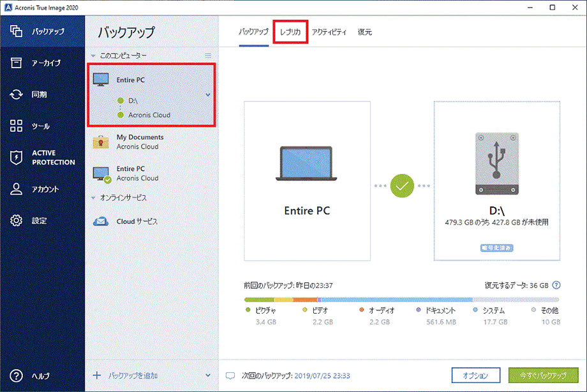Click the laptop source icon for Entire PC

coord(306,163)
